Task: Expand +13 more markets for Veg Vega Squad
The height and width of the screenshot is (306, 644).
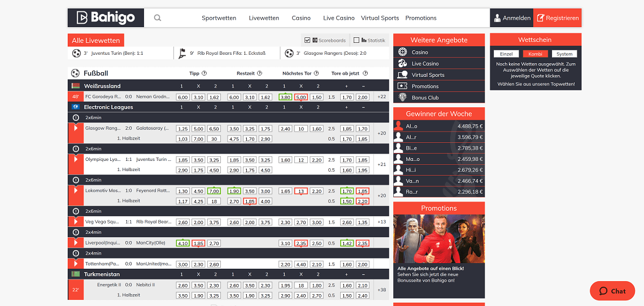Action: pyautogui.click(x=381, y=222)
